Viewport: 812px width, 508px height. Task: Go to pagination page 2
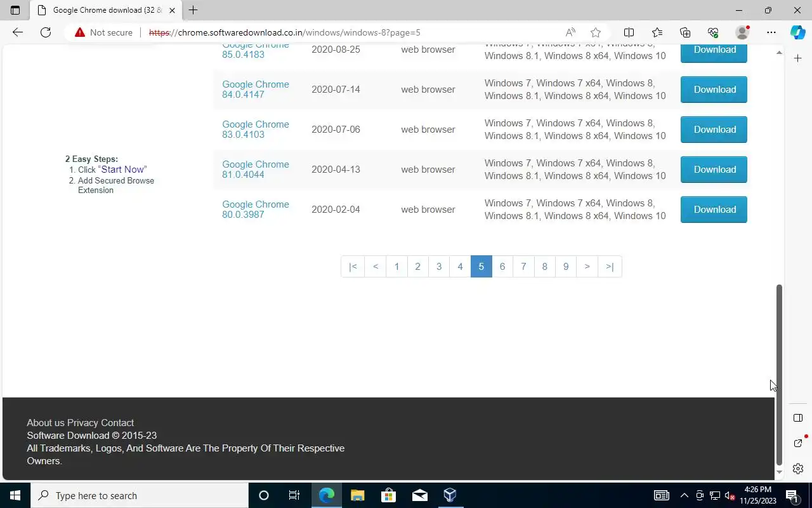click(417, 267)
